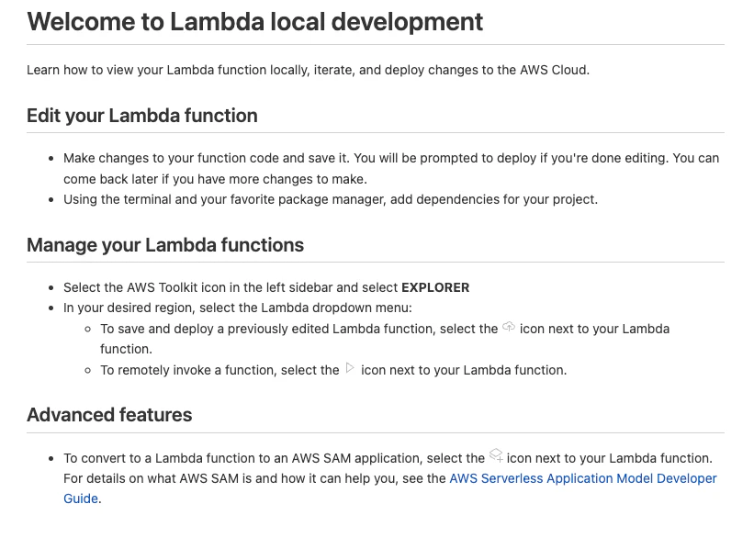Click the 'To convert to a Lambda function' bullet text
Viewport: 754px width, 560px height.
(x=390, y=478)
